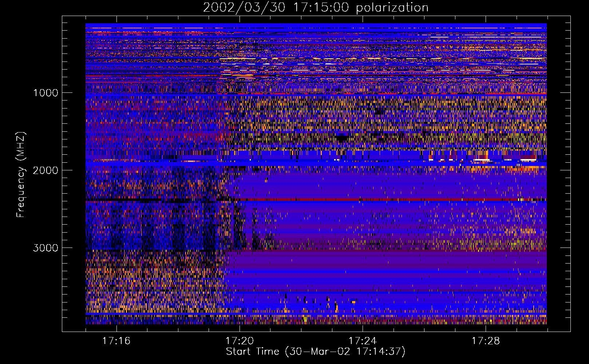Screen dimensions: 589x364
Task: Click the "17:16" time tick label
Action: (x=116, y=341)
